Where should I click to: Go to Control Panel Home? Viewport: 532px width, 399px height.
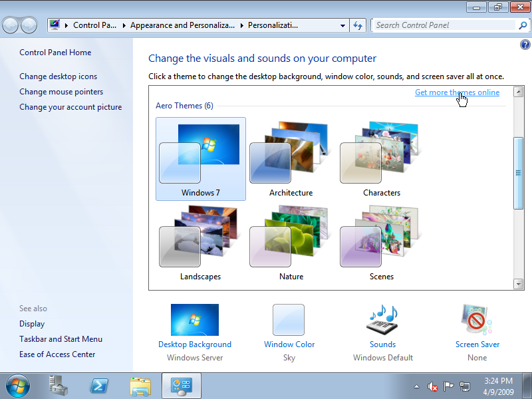55,53
